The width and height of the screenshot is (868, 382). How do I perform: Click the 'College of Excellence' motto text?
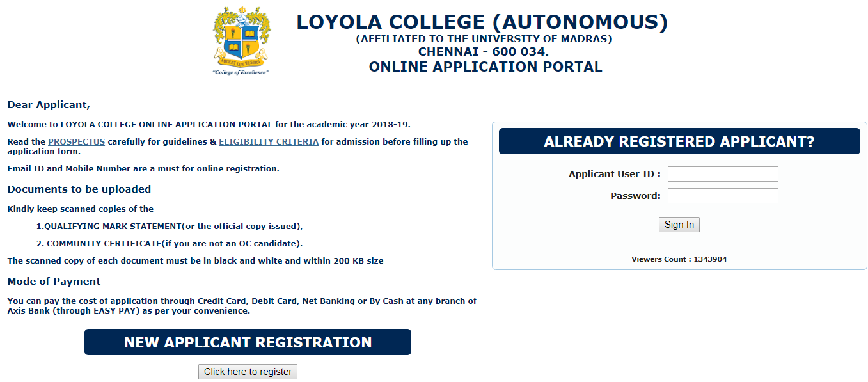coord(241,72)
